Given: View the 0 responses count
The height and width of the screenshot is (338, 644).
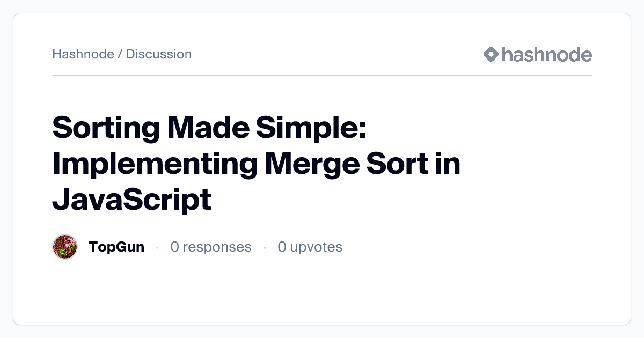Looking at the screenshot, I should pos(210,247).
